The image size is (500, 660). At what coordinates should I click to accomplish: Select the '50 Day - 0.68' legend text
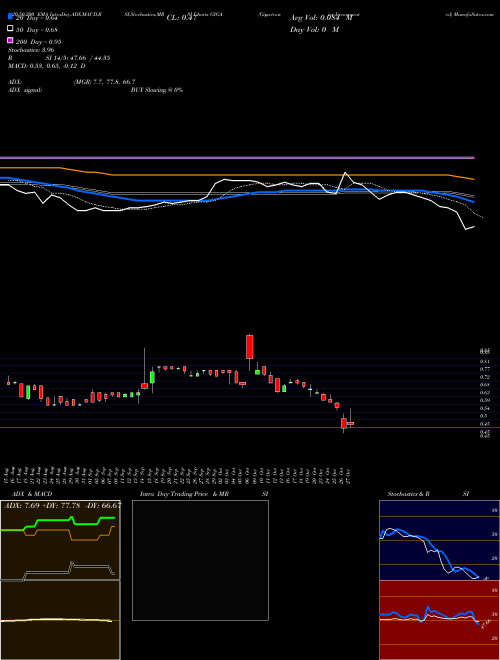pyautogui.click(x=37, y=30)
